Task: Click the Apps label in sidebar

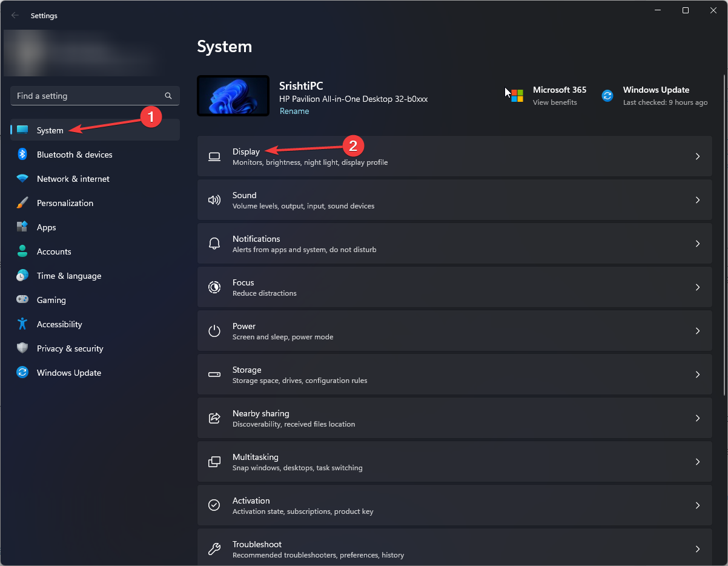Action: (x=46, y=227)
